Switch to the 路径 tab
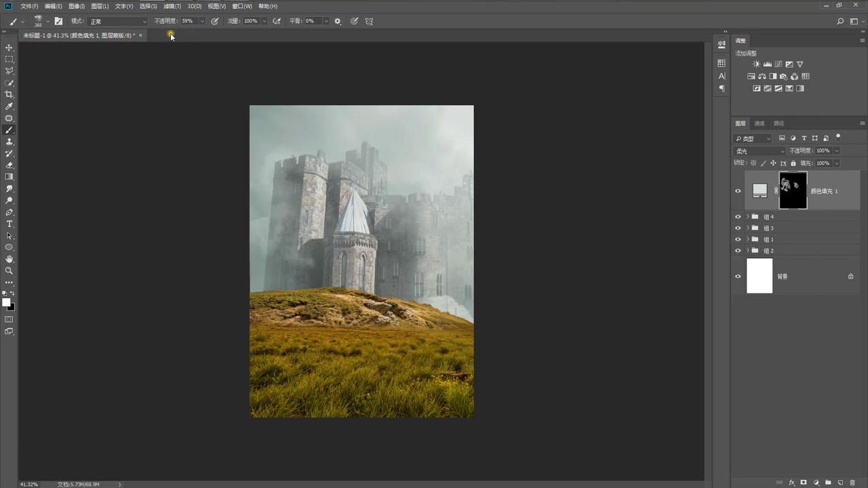 [778, 123]
